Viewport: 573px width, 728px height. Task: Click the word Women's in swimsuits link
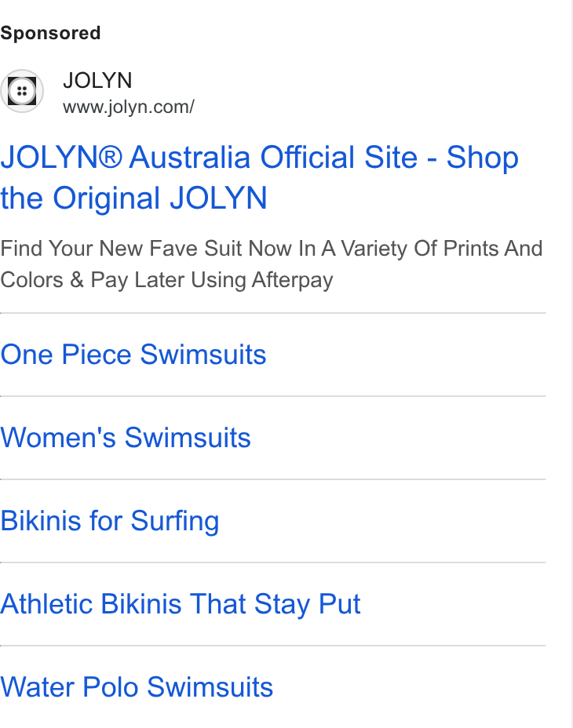58,438
